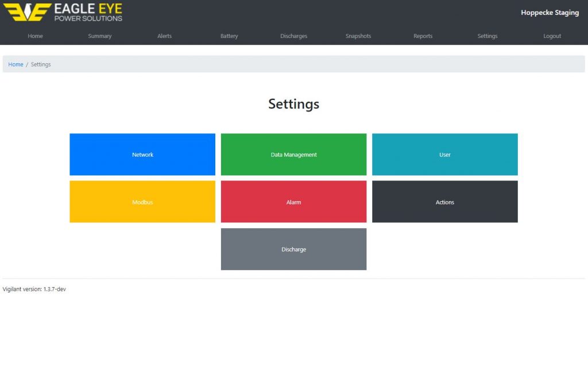The width and height of the screenshot is (588, 374).
Task: Open the green Data Management tile
Action: 293,155
